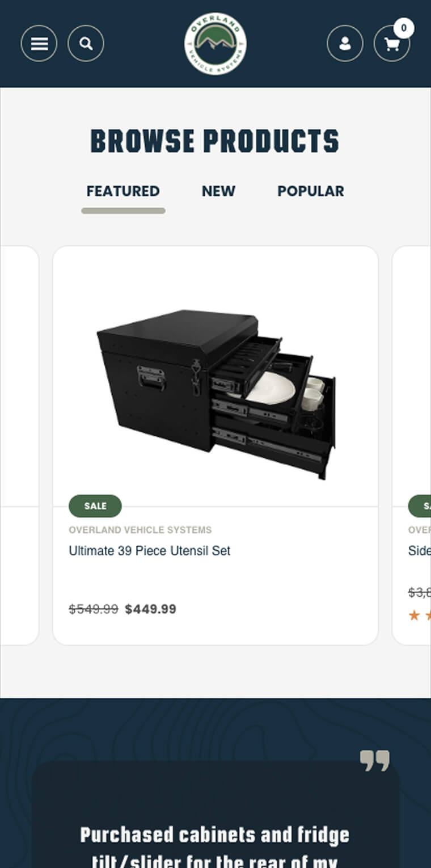Click the crossed-out $549.99 original price

[x=94, y=609]
